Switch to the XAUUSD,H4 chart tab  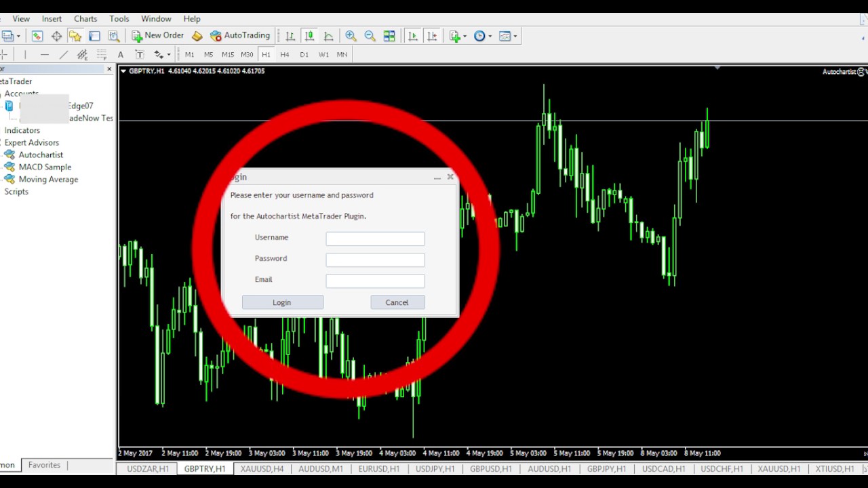tap(262, 468)
